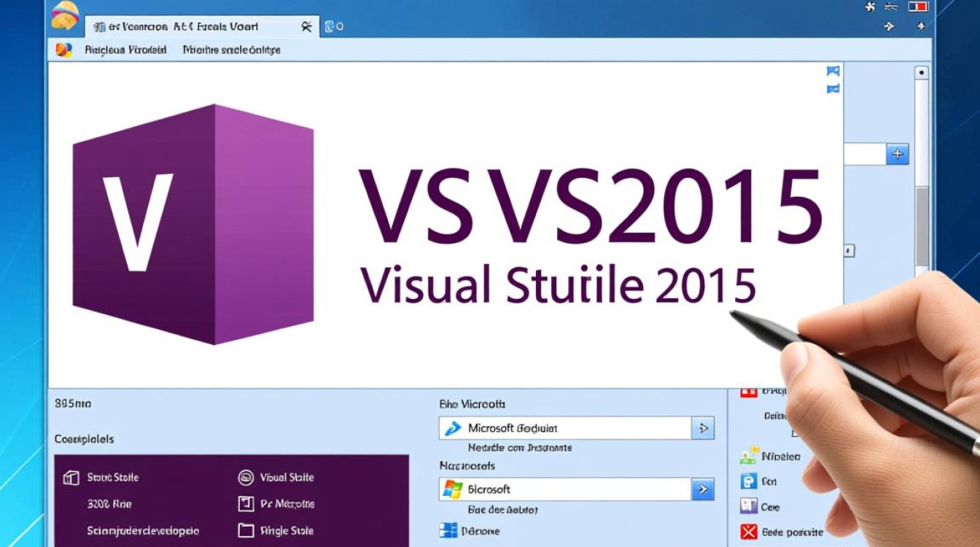Open the first menu bar item on the left
The width and height of the screenshot is (980, 547).
125,50
